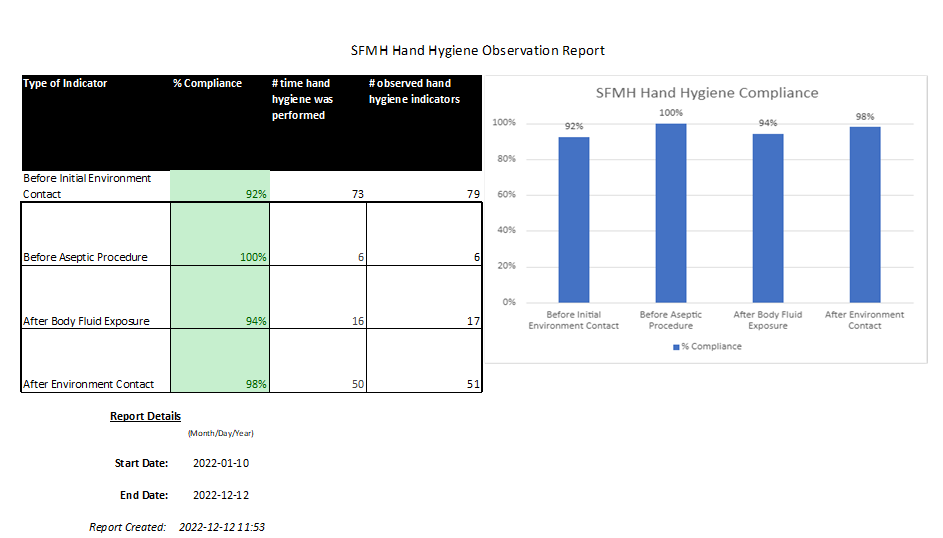The width and height of the screenshot is (943, 538).
Task: Click the 'After Body Fluid Exposure' axis label
Action: point(768,320)
